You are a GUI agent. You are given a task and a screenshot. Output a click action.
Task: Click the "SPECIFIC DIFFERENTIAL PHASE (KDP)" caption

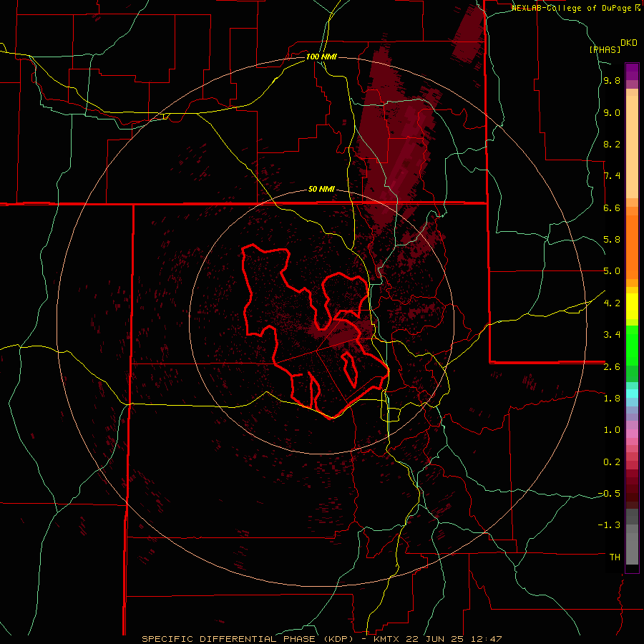[x=249, y=639]
